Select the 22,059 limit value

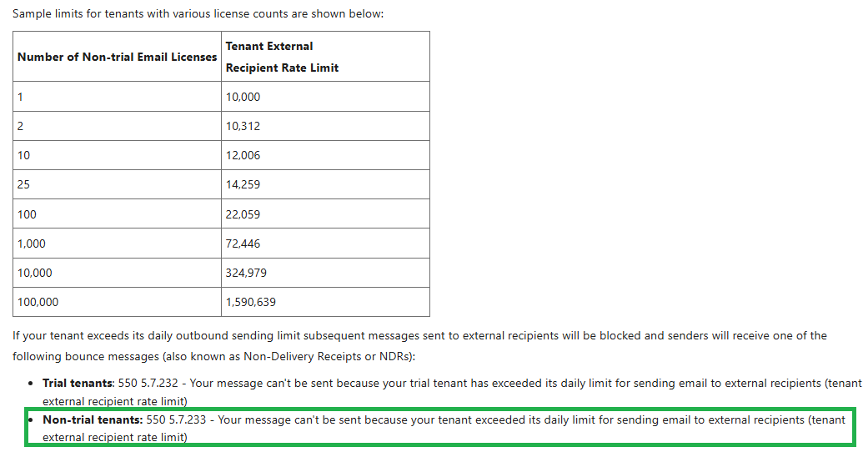point(325,213)
